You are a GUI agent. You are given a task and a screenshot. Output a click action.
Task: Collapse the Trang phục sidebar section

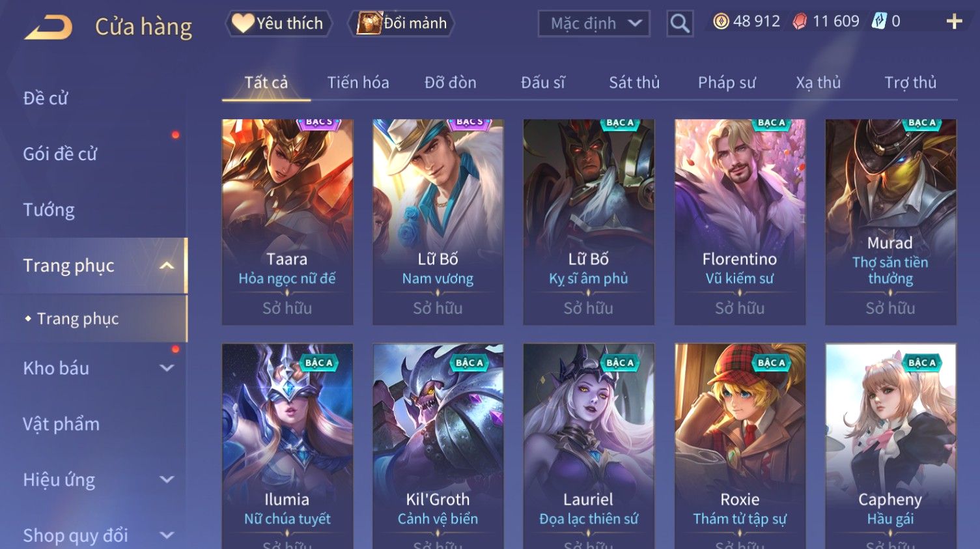click(x=167, y=266)
